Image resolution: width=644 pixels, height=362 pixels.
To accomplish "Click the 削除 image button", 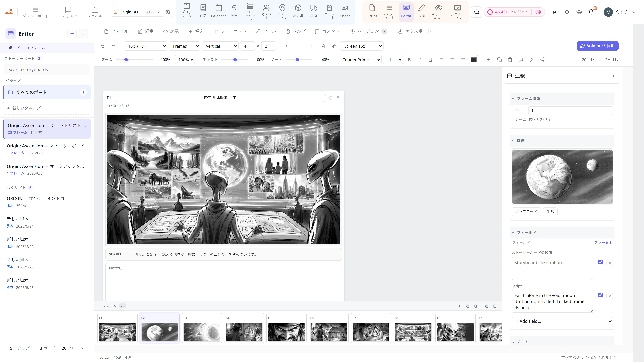I will [550, 211].
